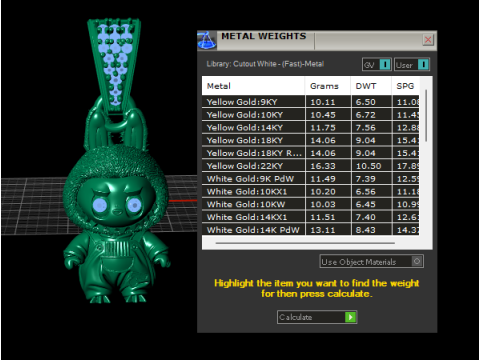Click the green arrow on Calculate

(x=350, y=317)
